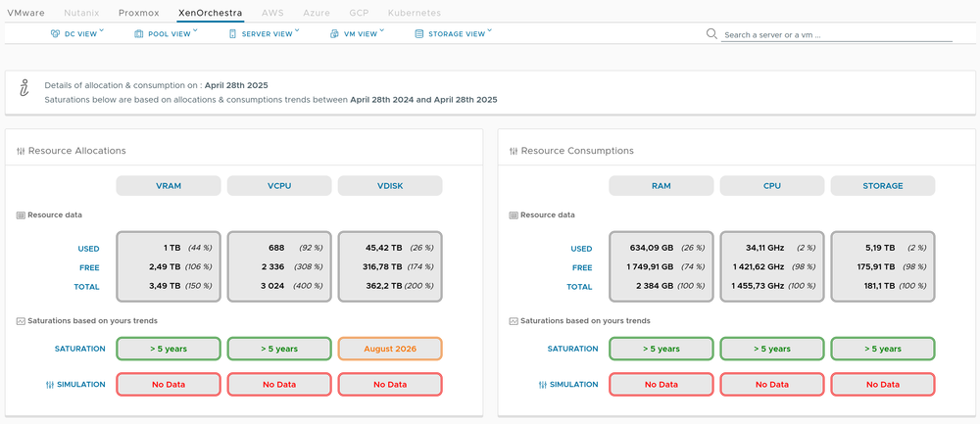Click the VCPU column button
This screenshot has height=424, width=980.
[x=279, y=186]
